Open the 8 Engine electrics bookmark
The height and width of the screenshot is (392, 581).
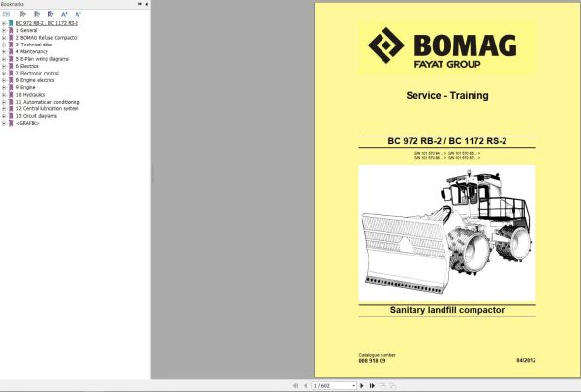point(35,80)
